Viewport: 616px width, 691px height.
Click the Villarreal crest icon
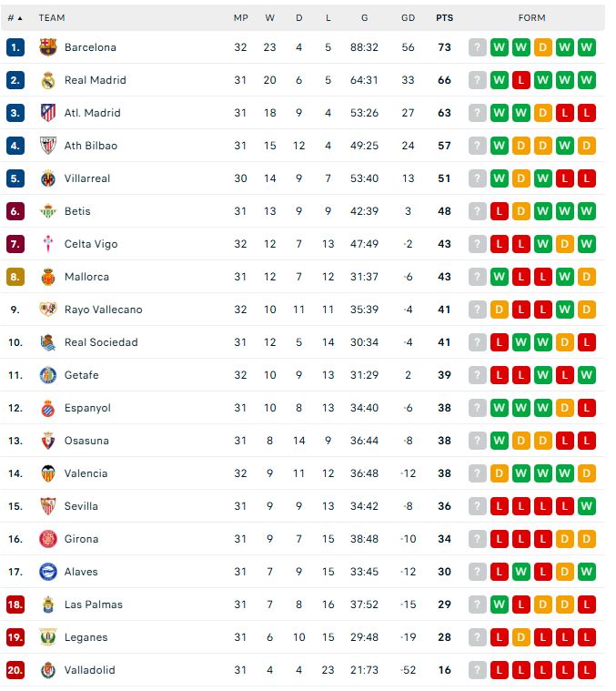tap(48, 178)
